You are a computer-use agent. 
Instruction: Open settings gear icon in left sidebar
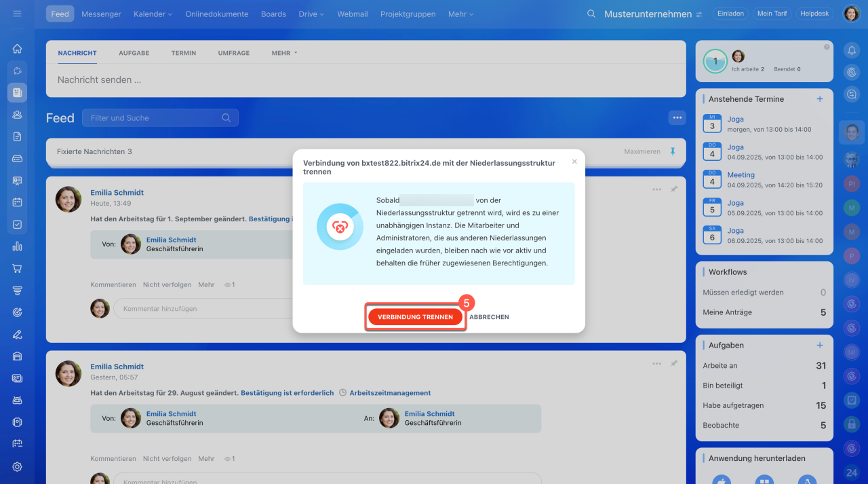click(17, 466)
